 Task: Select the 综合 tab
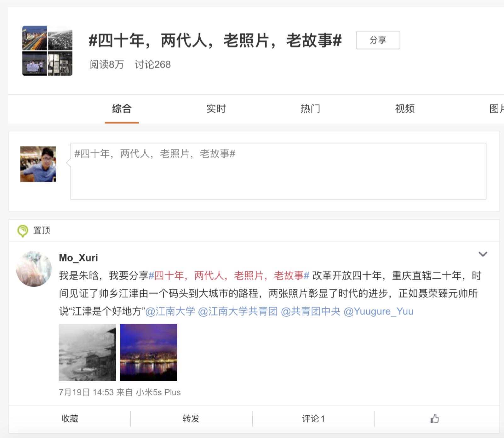pyautogui.click(x=122, y=109)
